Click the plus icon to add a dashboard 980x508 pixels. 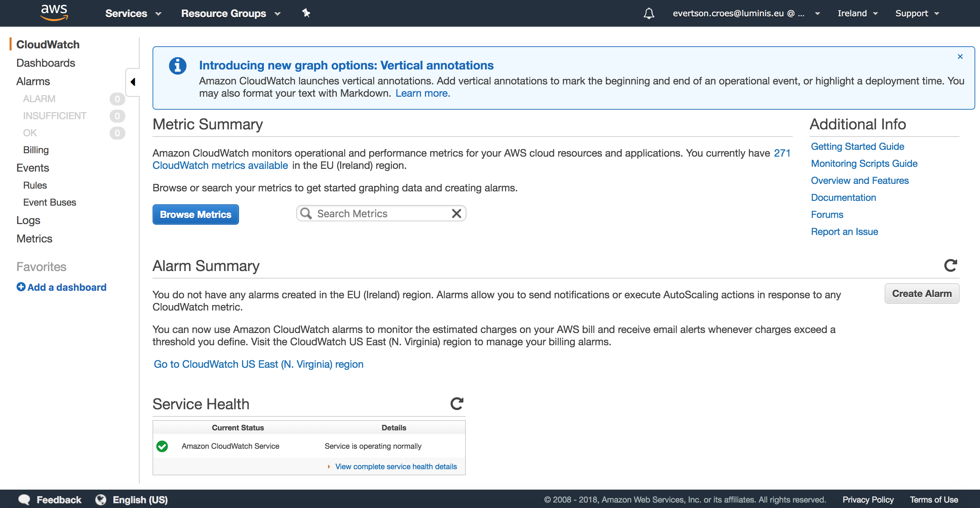click(x=21, y=287)
